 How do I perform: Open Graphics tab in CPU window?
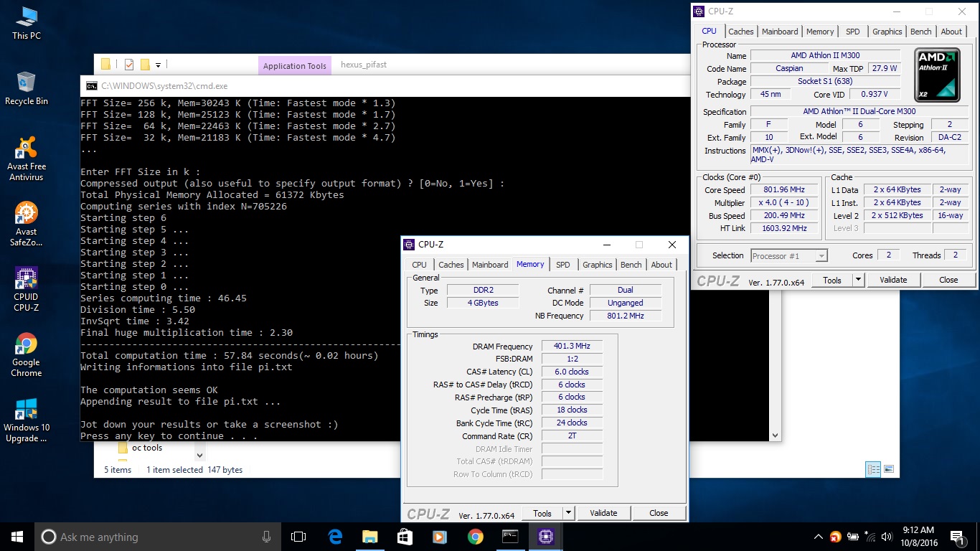887,32
